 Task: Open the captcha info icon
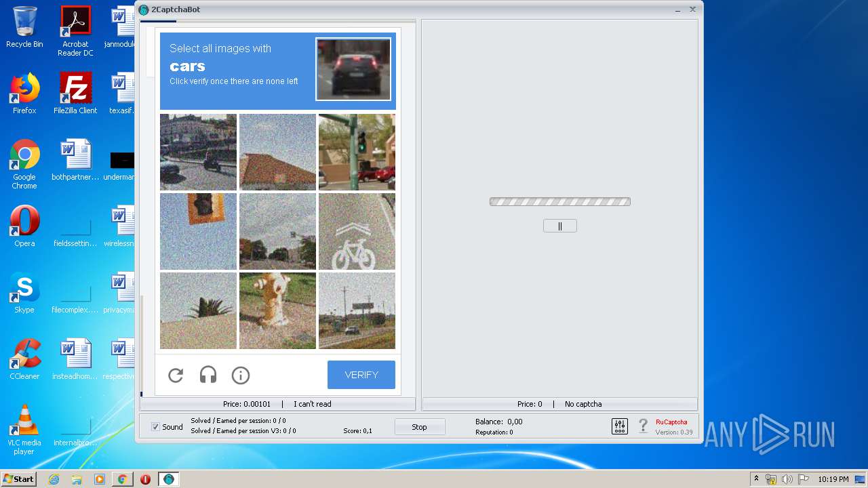tap(241, 375)
